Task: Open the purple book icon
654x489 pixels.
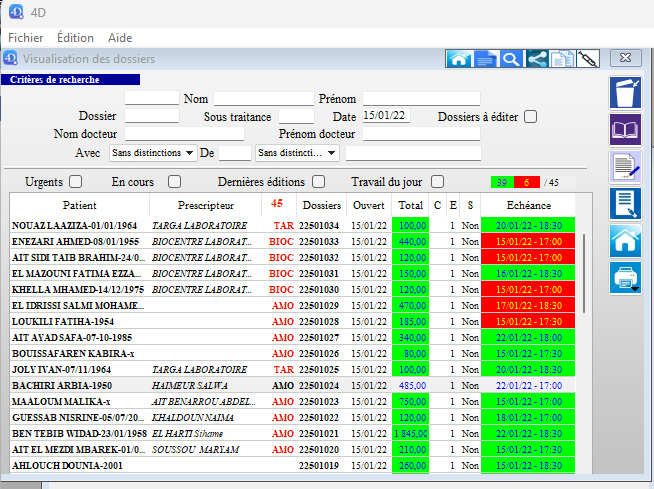Action: [625, 130]
